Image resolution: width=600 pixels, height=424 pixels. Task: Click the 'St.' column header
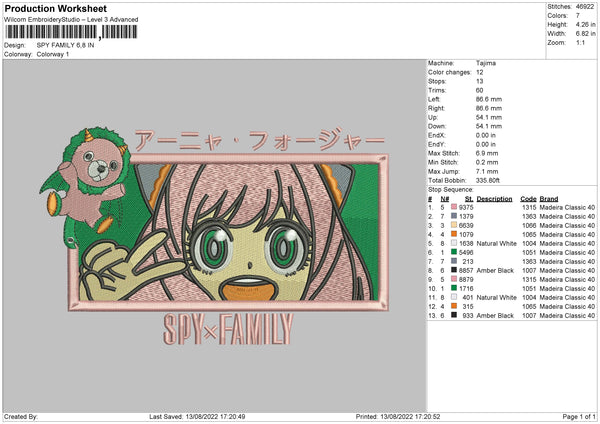tap(470, 199)
